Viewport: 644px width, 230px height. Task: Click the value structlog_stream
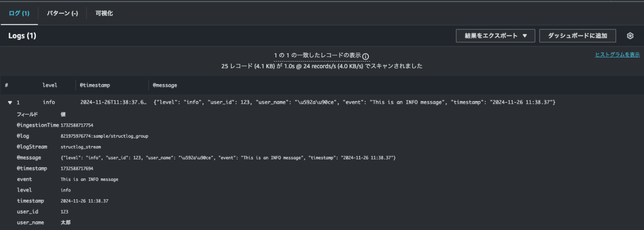[81, 147]
